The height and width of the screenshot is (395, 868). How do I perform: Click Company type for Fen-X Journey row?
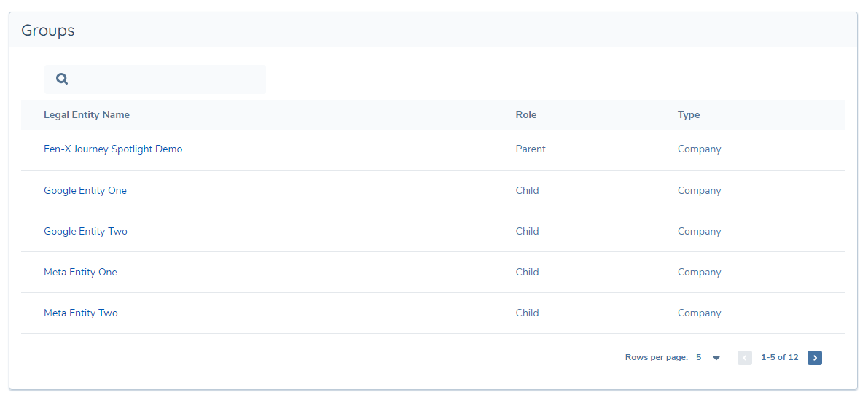point(699,149)
